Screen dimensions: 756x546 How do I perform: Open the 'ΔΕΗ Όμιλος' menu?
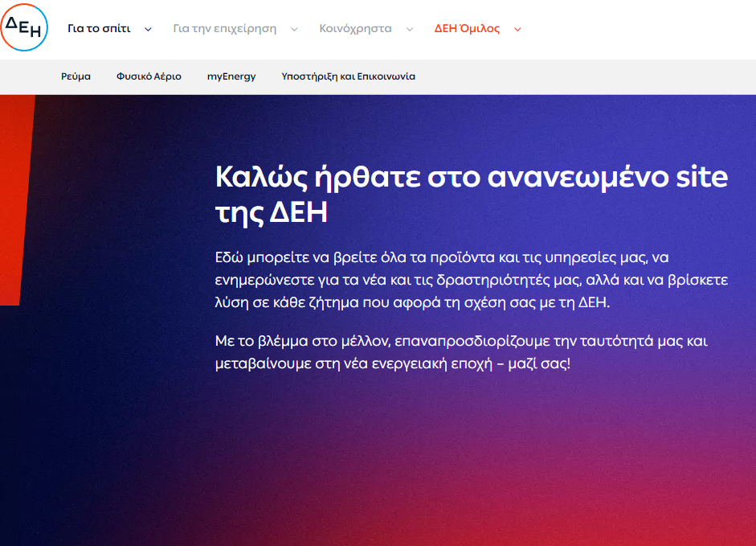click(x=467, y=29)
